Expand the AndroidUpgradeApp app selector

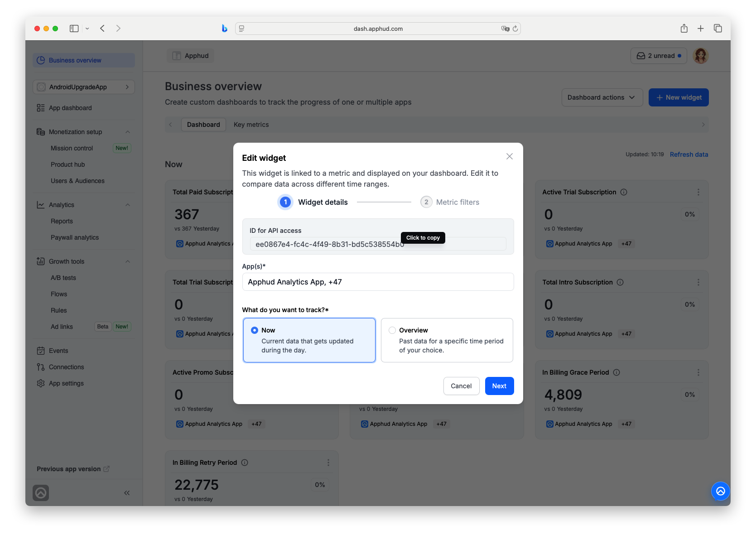point(84,87)
